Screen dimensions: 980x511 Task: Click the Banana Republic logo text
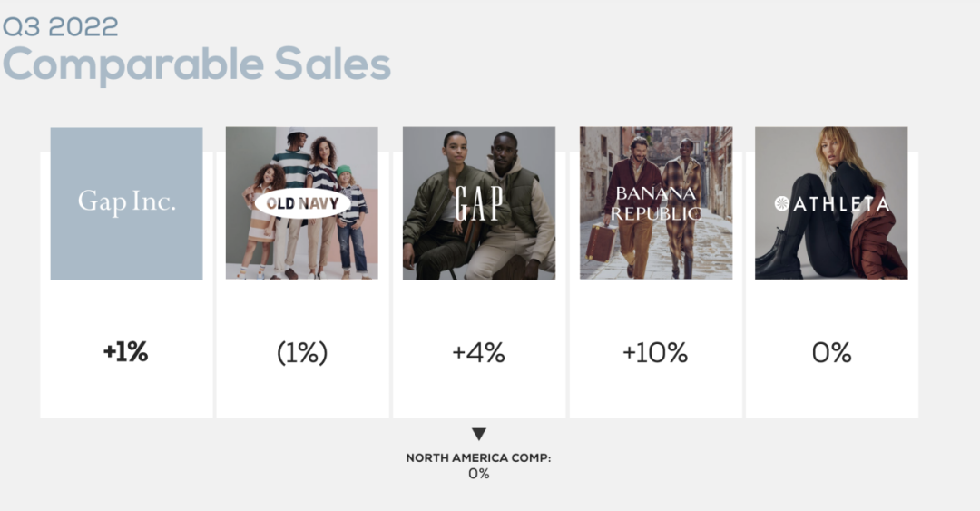656,203
